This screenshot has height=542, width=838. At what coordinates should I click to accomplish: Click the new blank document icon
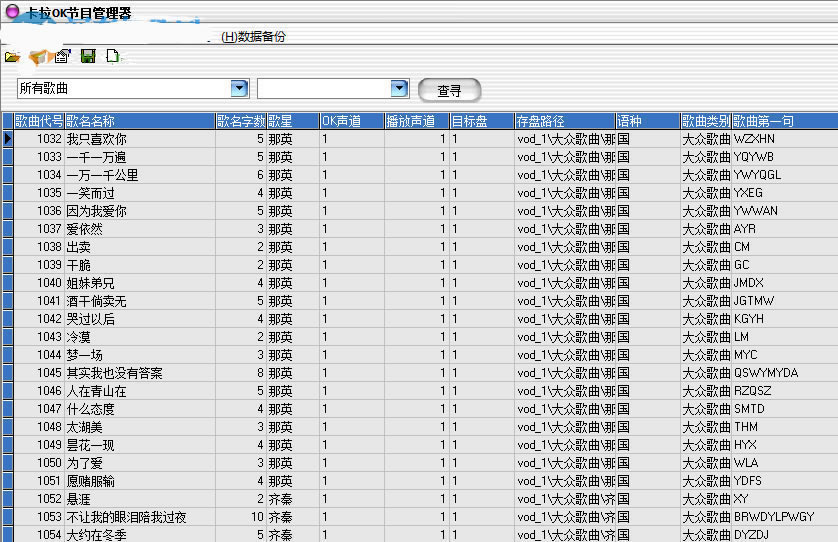tap(113, 57)
